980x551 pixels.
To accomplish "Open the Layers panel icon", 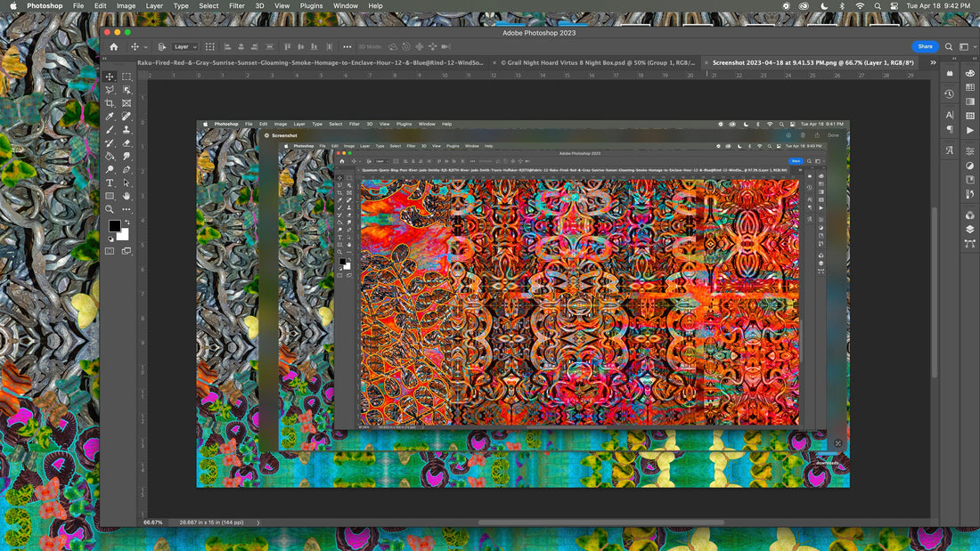I will [969, 229].
